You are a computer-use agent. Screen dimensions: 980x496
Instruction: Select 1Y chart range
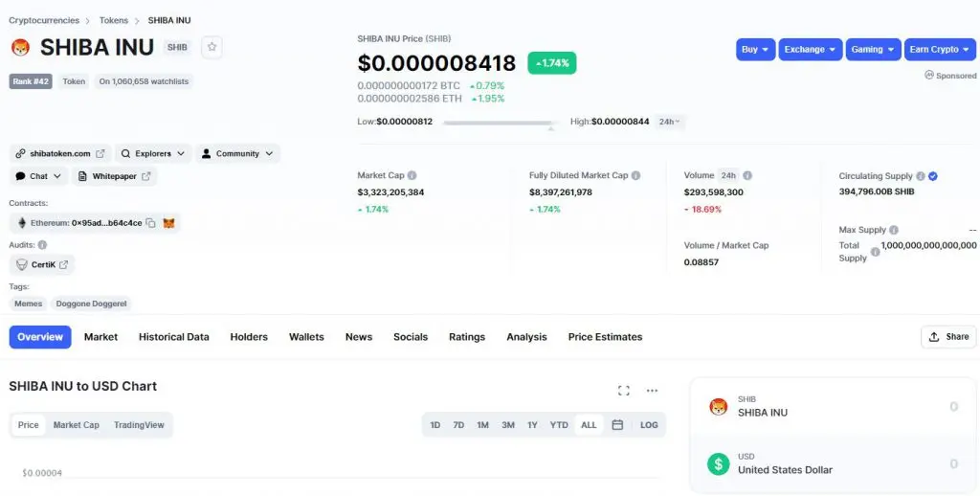pyautogui.click(x=532, y=425)
